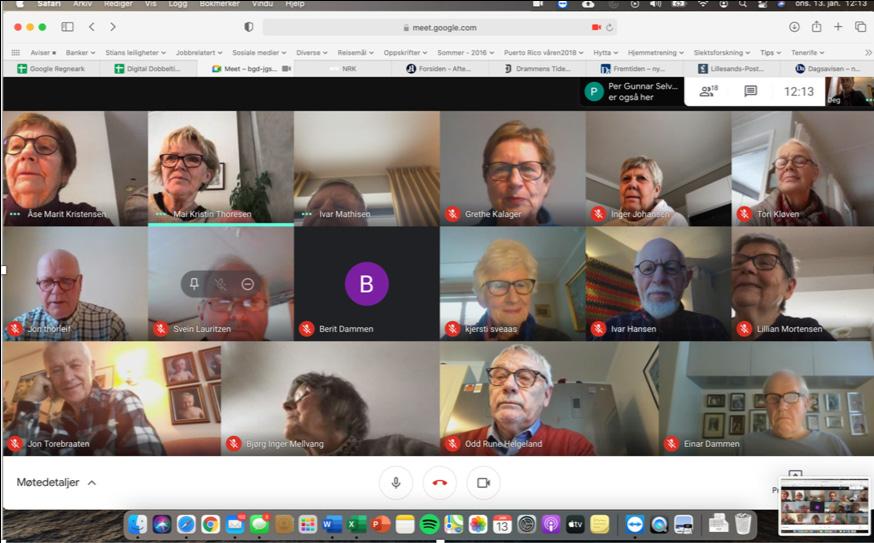
Task: Switch to the Lillesands-Post tab
Action: pos(730,69)
